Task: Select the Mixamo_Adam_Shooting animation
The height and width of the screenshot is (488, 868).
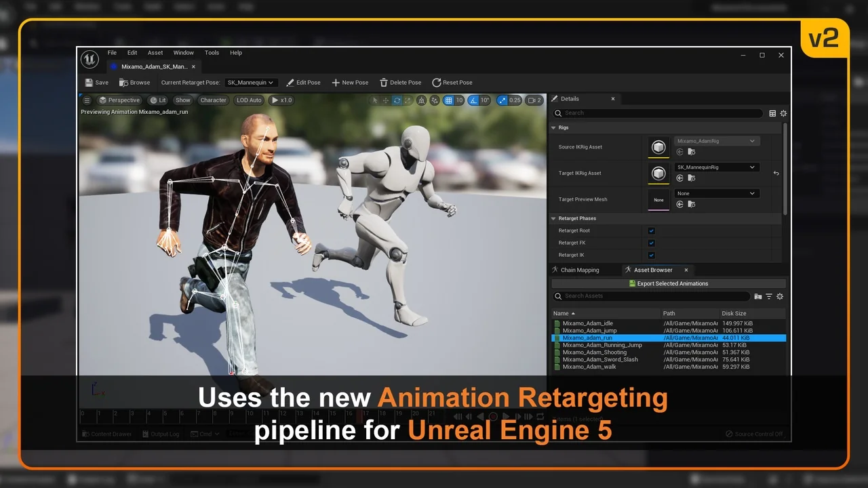Action: tap(594, 352)
